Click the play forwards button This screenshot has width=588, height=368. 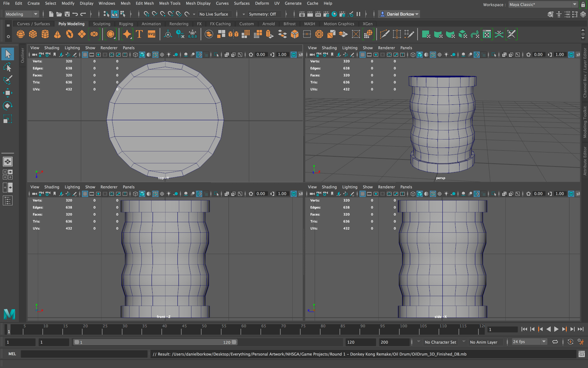tap(556, 329)
